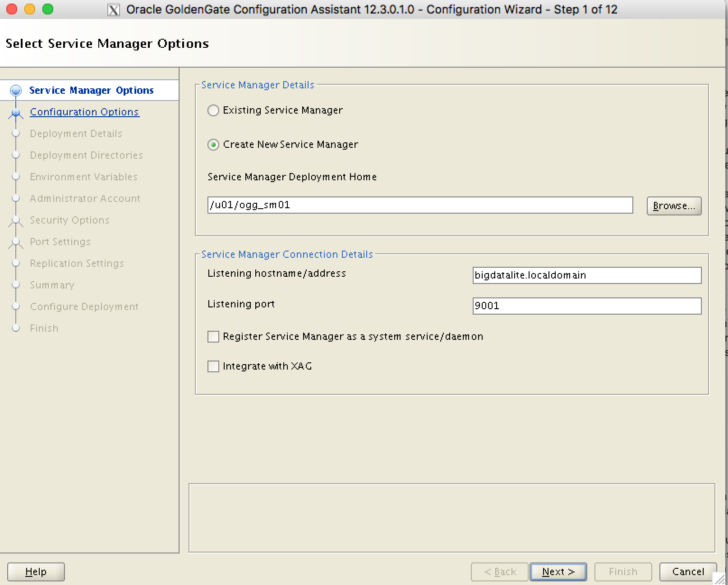This screenshot has width=728, height=585.
Task: Click the Replication Settings step circle
Action: [16, 263]
